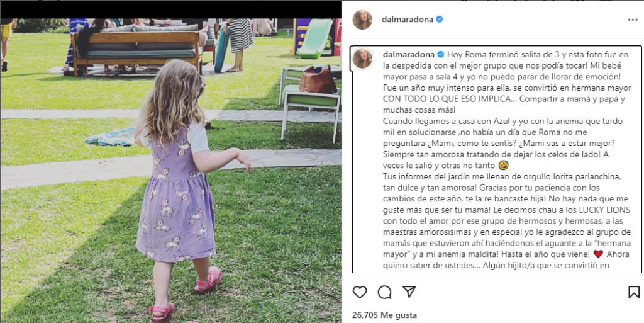Click the dalmaradona avatar in the post header
This screenshot has height=323, width=644.
(x=362, y=20)
